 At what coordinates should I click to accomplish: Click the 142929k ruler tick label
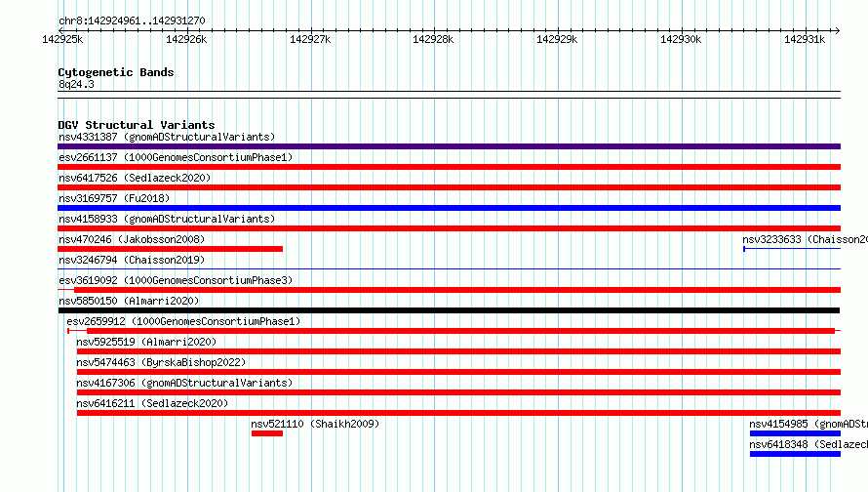click(557, 39)
